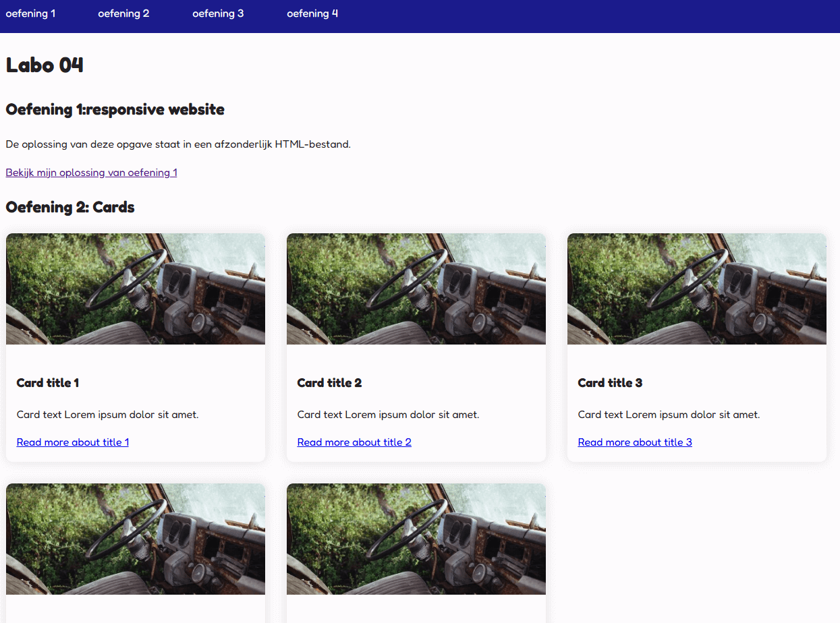Open the oefening 1 navigation item
Image resolution: width=840 pixels, height=623 pixels.
[x=30, y=13]
